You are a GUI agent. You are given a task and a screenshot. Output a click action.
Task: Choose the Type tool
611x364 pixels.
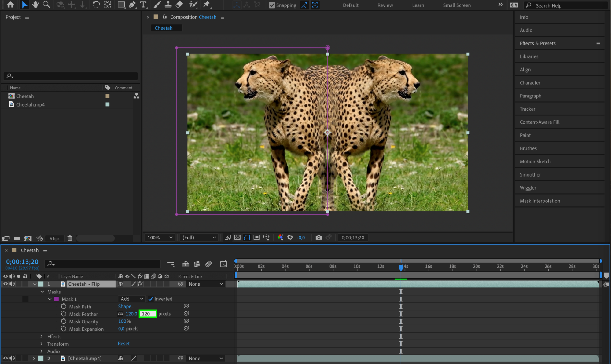pos(143,5)
